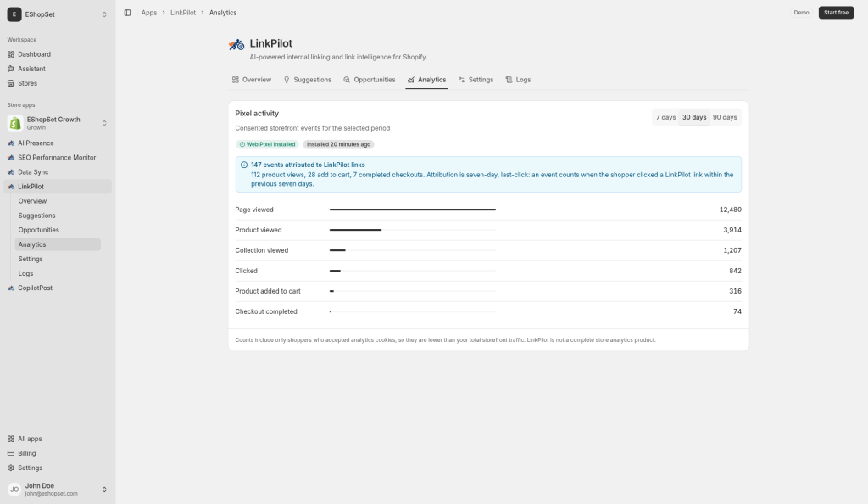Click the LinkPilot sidebar app icon
Screen dimensions: 868x504
click(10, 187)
